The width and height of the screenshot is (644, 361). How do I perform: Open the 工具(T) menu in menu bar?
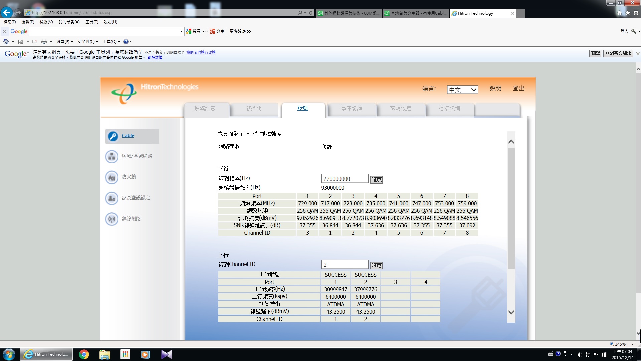tap(91, 22)
